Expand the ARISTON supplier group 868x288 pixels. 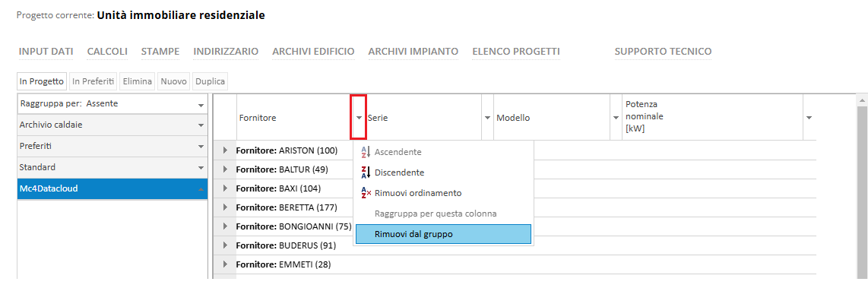225,150
